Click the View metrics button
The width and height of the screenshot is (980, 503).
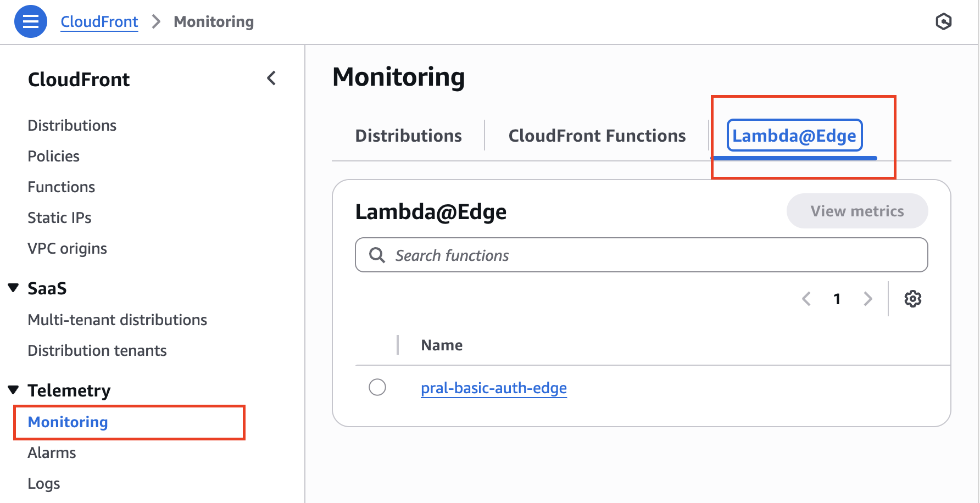click(x=857, y=211)
